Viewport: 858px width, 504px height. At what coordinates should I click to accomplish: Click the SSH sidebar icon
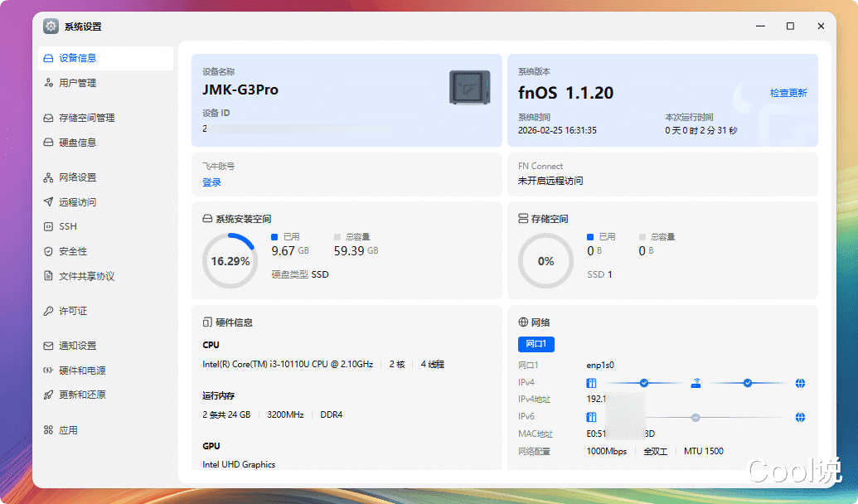(x=49, y=226)
